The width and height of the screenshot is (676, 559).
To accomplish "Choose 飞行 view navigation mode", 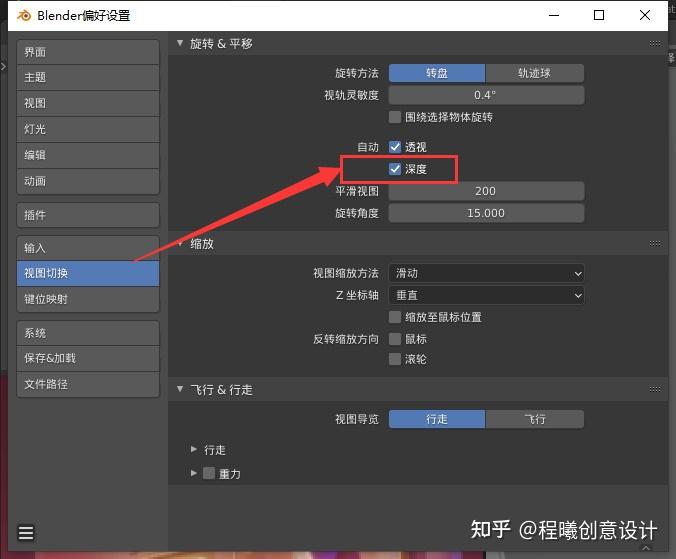I will 535,419.
